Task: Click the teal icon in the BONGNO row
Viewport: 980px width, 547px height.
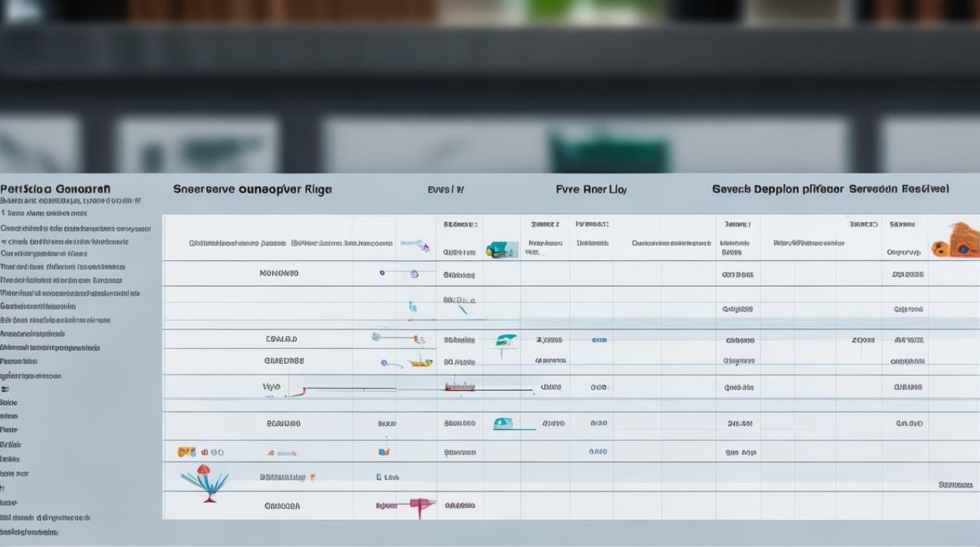Action: click(x=503, y=423)
